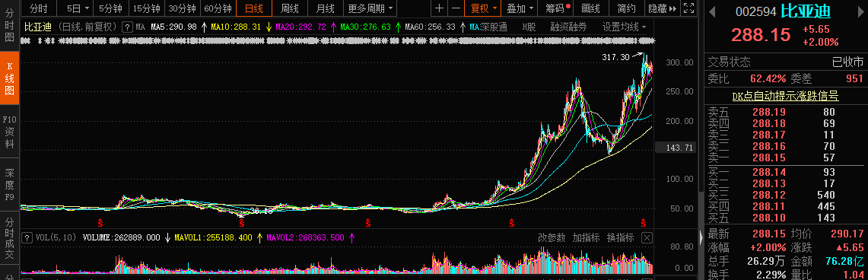Click MA20:292.72 value
The image size is (868, 280).
point(300,27)
